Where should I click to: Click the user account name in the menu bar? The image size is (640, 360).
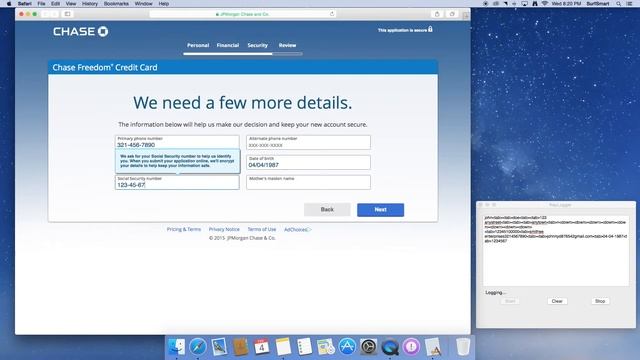point(598,4)
